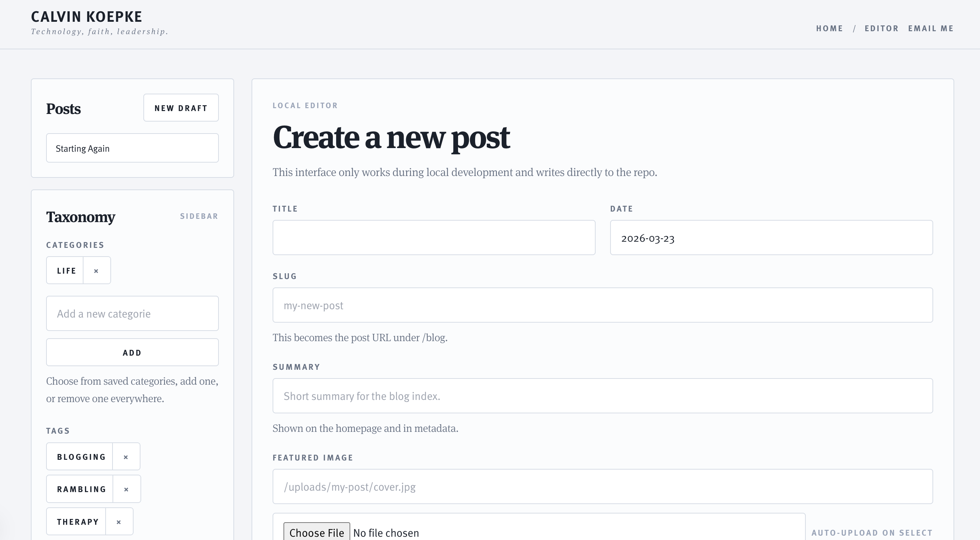Click the ADD button under categories
Screen dimensions: 980x540
[132, 352]
